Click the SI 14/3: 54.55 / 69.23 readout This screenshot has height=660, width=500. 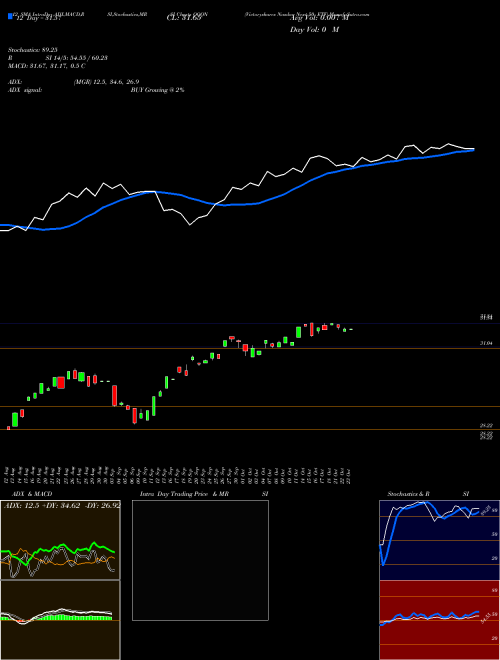point(77,57)
